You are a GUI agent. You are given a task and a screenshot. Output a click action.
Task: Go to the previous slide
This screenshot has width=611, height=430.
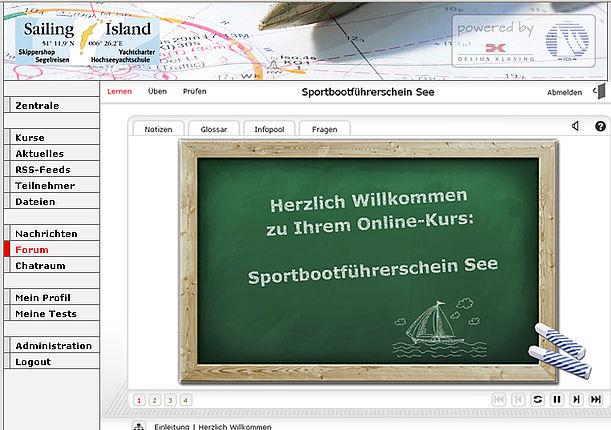[x=517, y=399]
